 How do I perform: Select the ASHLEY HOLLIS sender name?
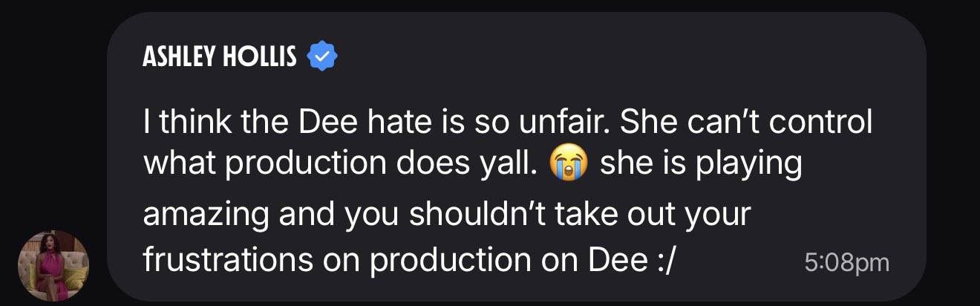(220, 56)
